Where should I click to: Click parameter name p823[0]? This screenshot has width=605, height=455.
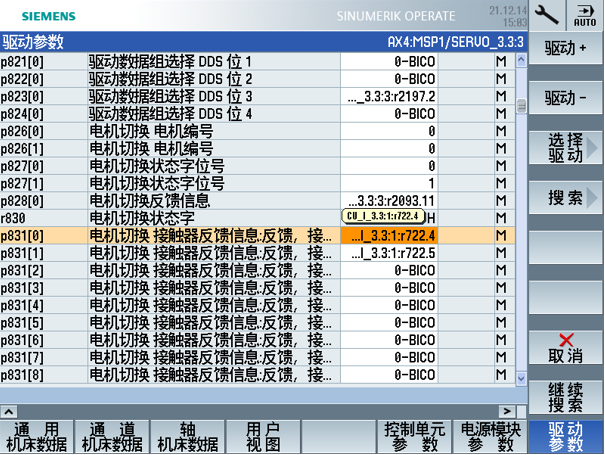[22, 96]
